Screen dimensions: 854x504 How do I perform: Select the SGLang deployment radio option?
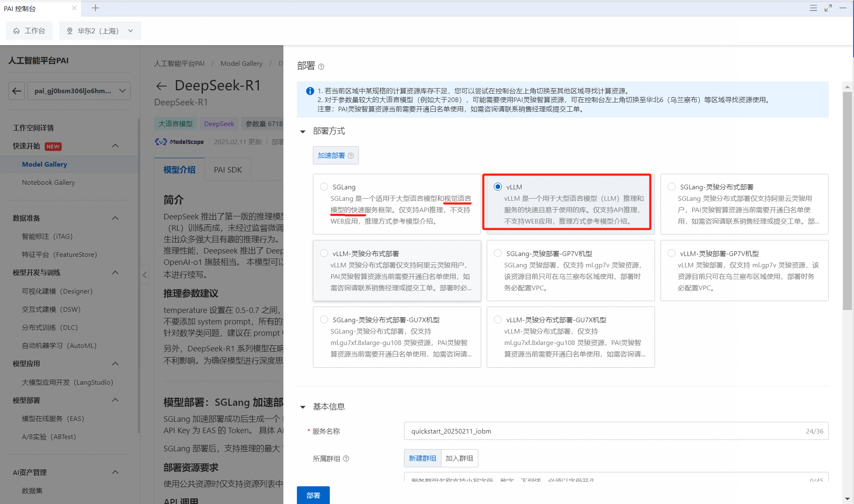(x=324, y=187)
